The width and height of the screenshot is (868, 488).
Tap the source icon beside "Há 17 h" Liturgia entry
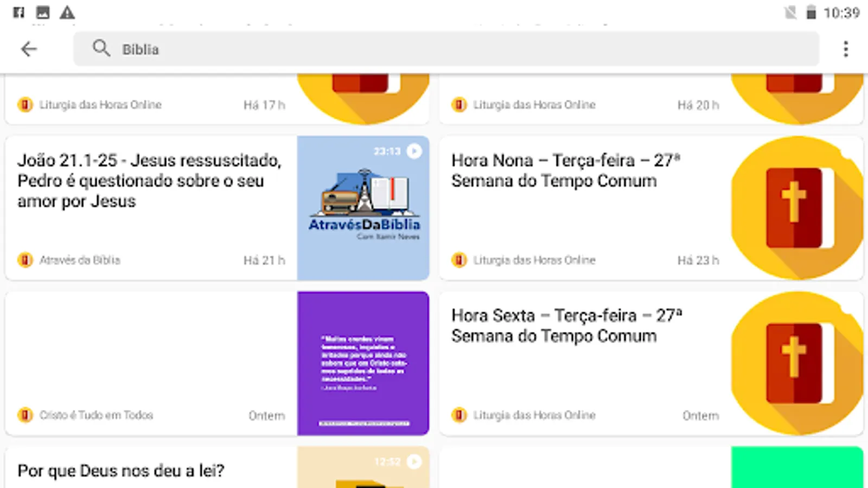point(25,105)
